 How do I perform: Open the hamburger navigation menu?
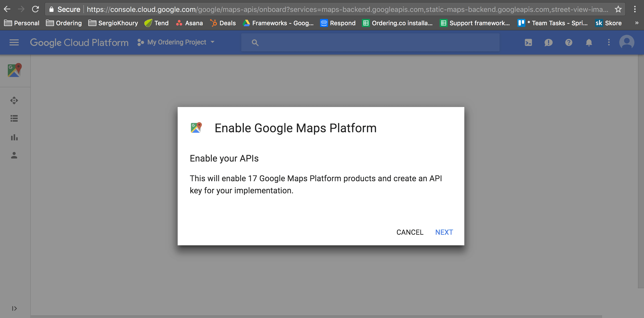point(14,42)
